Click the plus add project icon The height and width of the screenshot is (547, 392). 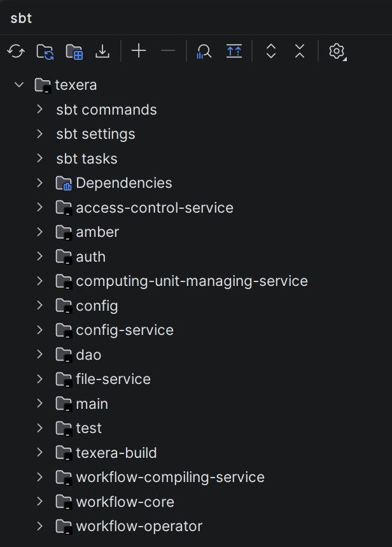(139, 51)
